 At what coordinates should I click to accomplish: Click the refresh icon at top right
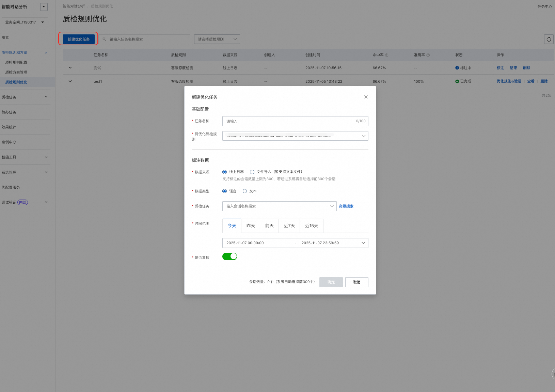[x=549, y=39]
